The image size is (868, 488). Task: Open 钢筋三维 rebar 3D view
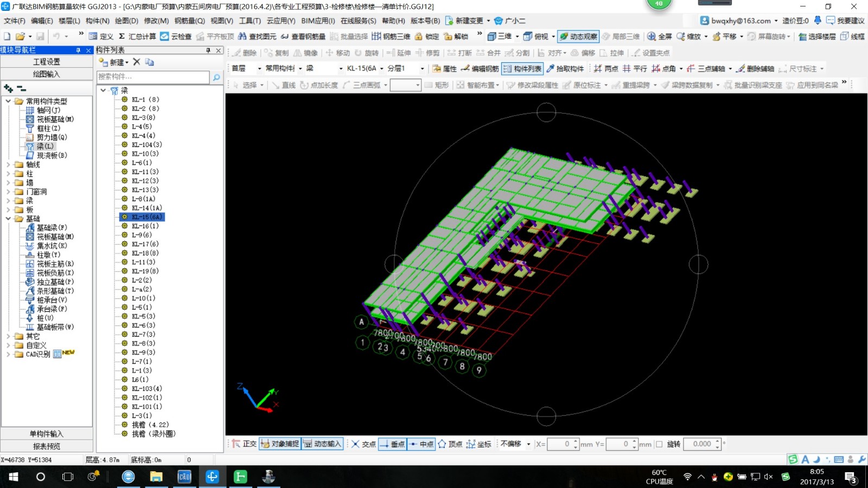point(391,36)
